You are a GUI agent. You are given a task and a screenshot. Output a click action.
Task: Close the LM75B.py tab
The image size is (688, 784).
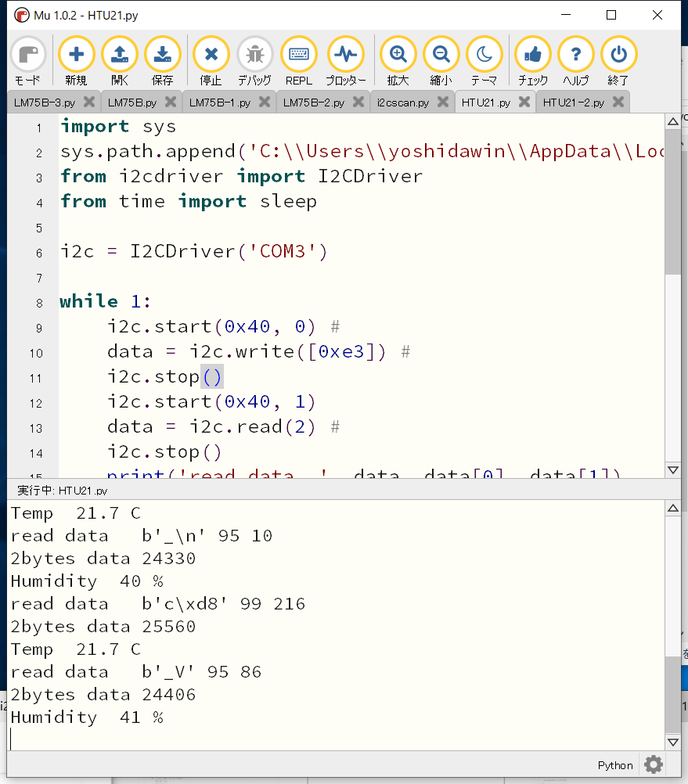(171, 102)
